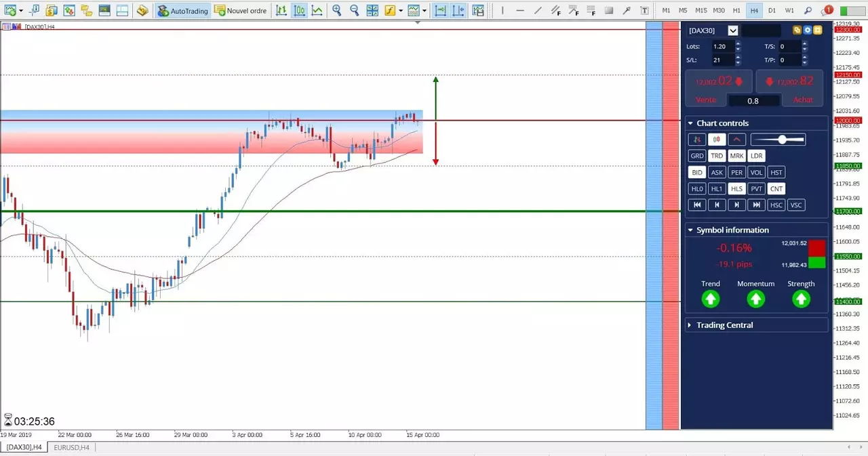The height and width of the screenshot is (456, 868).
Task: Select the text label tool
Action: coord(644,11)
